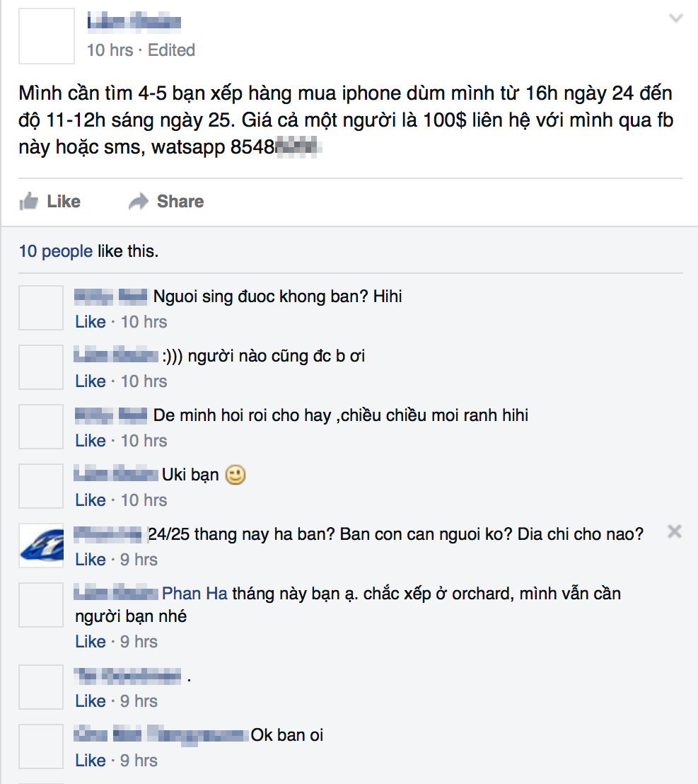Image resolution: width=698 pixels, height=784 pixels.
Task: Like the 'Nguoi sing duoc khong ban' comment
Action: point(90,322)
